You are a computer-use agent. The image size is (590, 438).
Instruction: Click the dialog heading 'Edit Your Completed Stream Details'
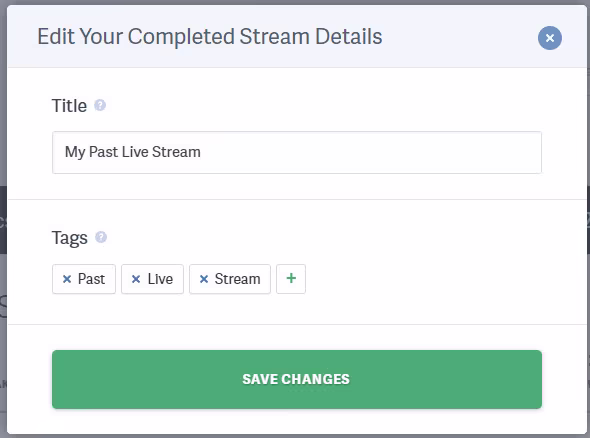[210, 36]
